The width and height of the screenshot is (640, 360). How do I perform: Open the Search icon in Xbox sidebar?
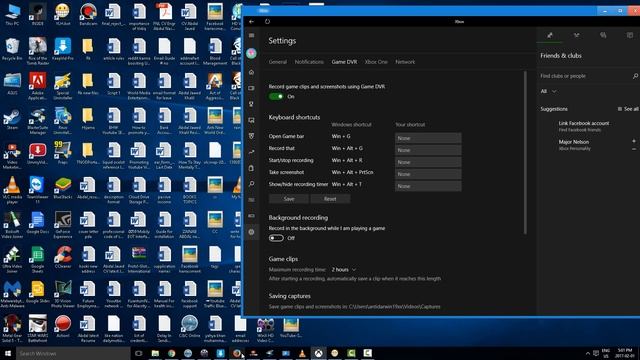click(x=251, y=184)
